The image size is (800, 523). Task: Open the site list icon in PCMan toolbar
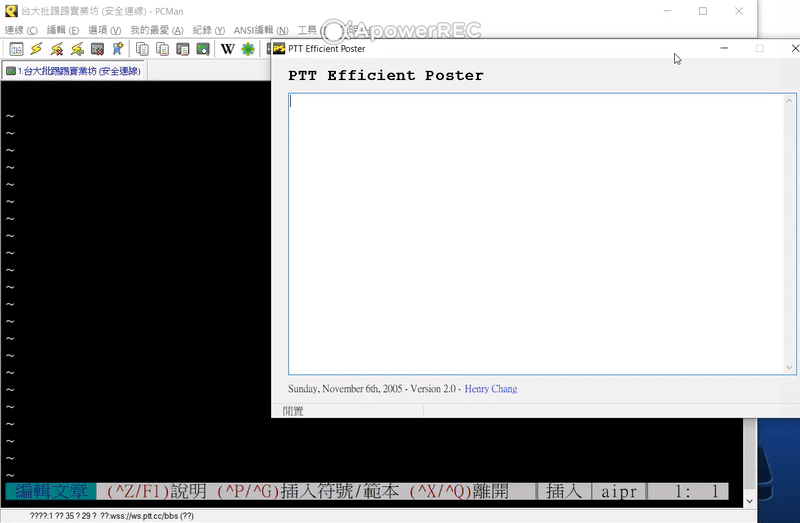(x=16, y=49)
